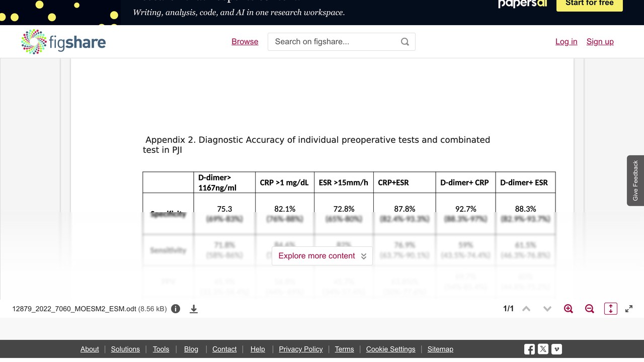Open file info icon next to filename

pos(176,309)
